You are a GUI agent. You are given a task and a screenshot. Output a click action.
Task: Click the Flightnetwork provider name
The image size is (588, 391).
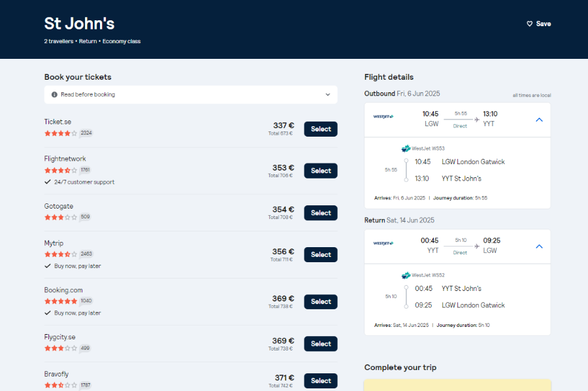pos(65,159)
